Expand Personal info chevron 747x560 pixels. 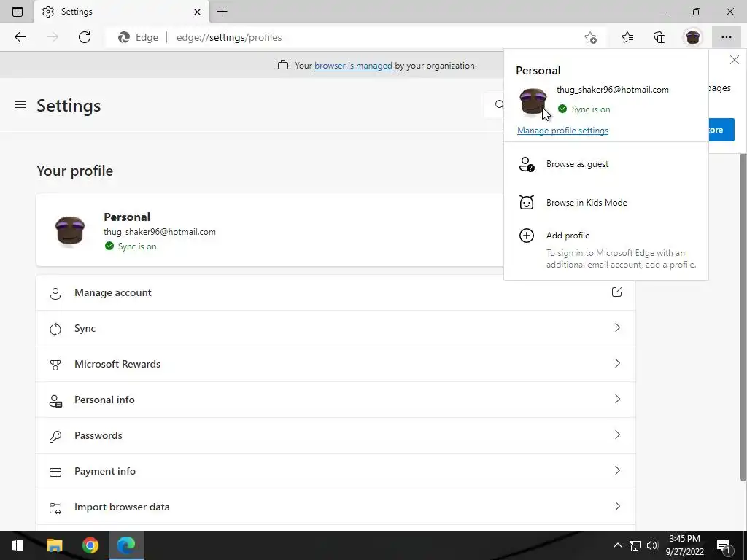617,399
